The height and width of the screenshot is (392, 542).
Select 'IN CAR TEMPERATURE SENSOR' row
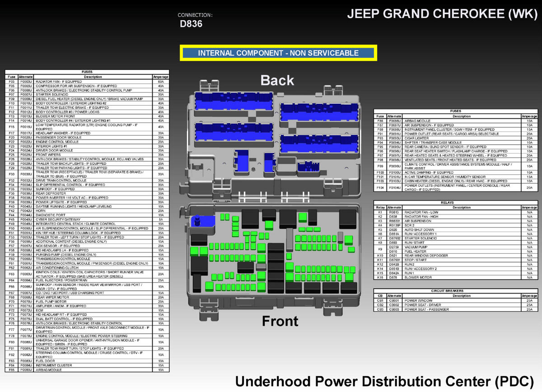click(x=456, y=177)
